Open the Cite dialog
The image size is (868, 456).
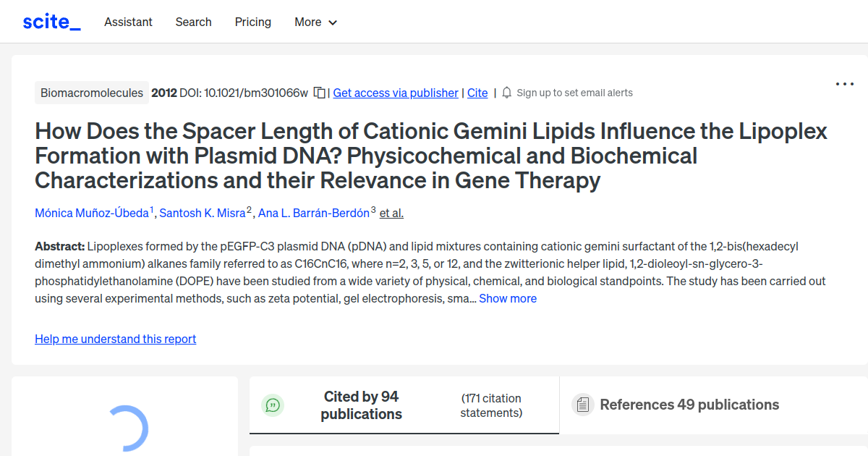click(477, 93)
